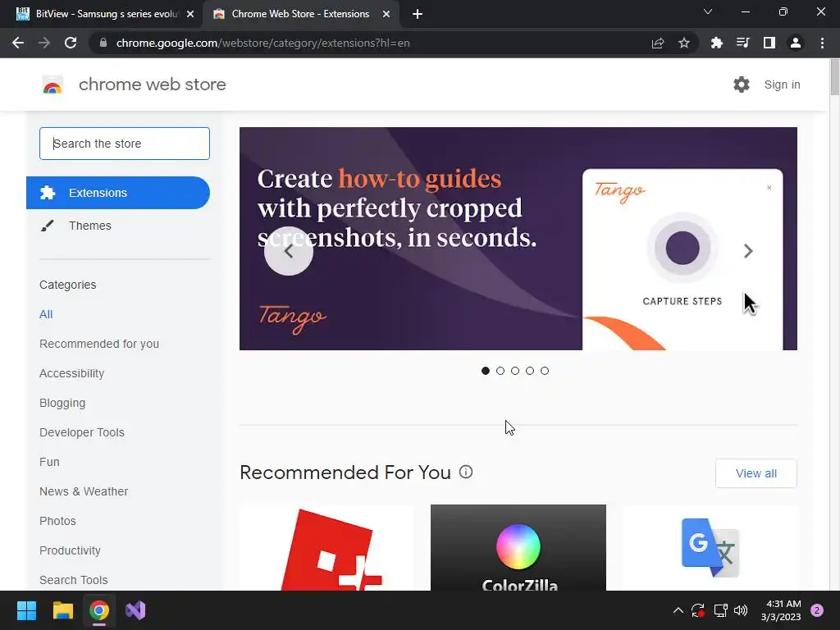Open Accessibility category
The height and width of the screenshot is (630, 840).
point(72,373)
